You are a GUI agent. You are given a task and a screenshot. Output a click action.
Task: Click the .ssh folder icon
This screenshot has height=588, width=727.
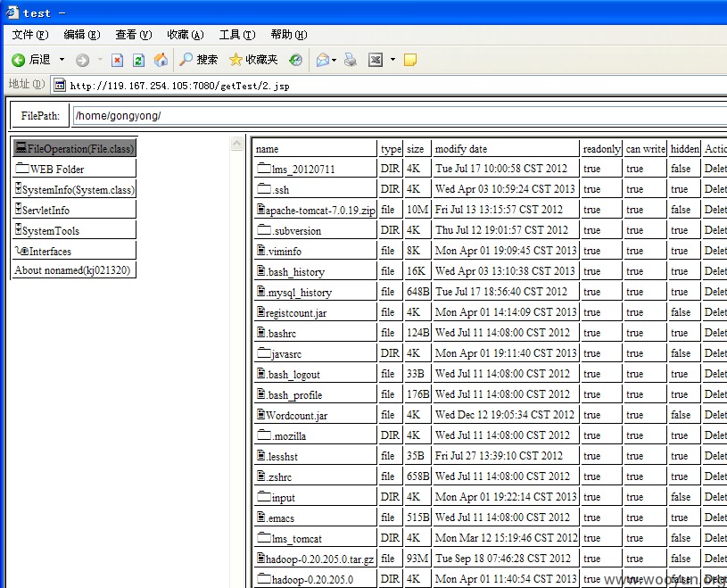pos(264,188)
